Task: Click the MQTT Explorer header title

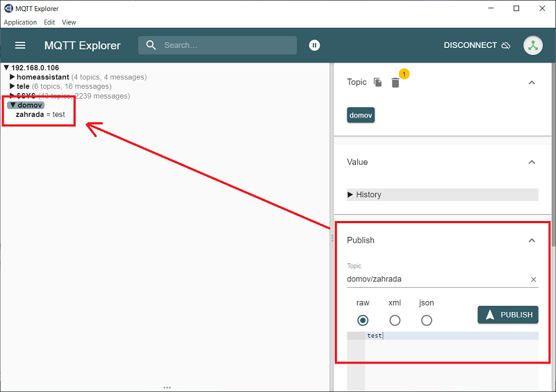Action: pos(82,45)
